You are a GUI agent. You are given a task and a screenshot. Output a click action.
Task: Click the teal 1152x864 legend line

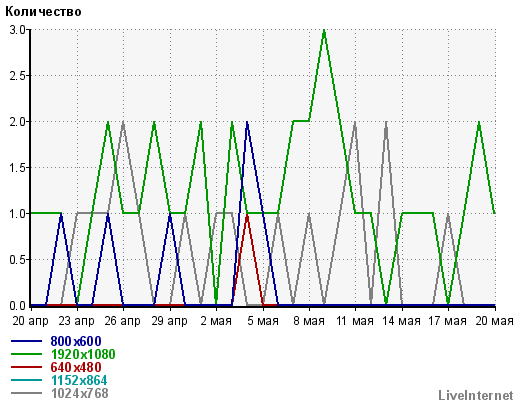(x=26, y=380)
